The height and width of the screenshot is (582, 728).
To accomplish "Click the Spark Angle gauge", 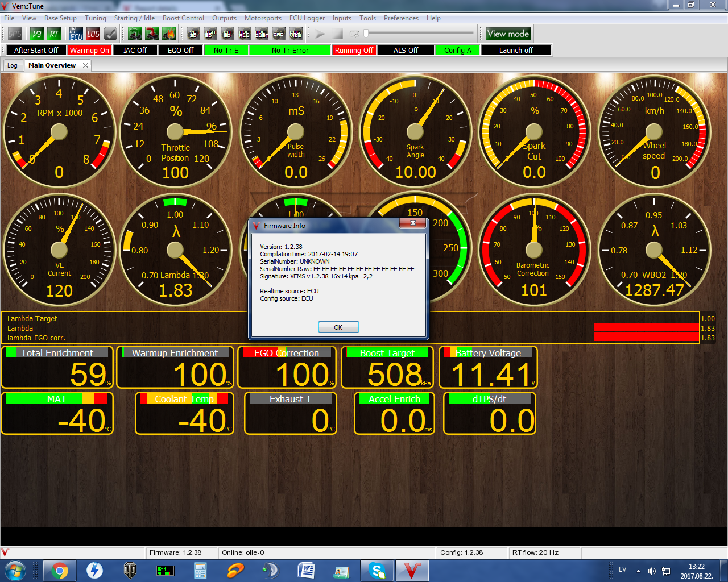I will pyautogui.click(x=415, y=132).
